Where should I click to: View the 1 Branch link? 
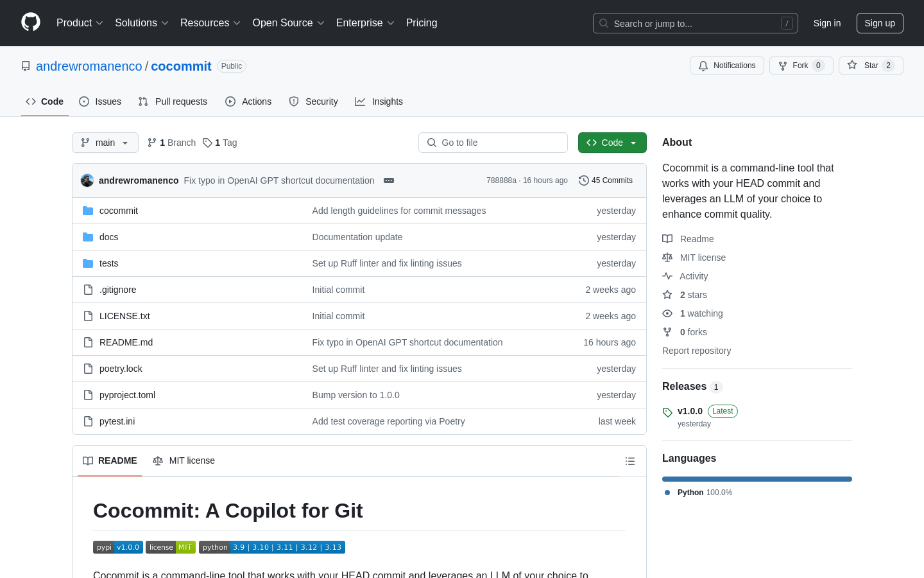click(x=171, y=143)
